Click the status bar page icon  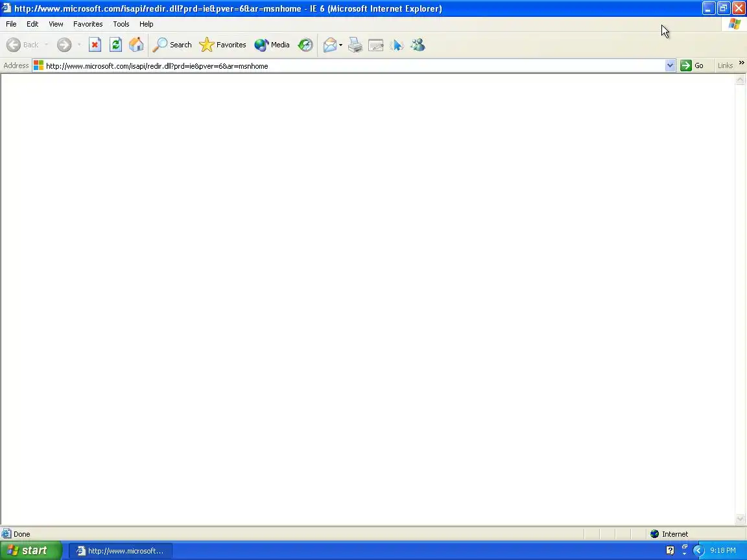coord(6,534)
